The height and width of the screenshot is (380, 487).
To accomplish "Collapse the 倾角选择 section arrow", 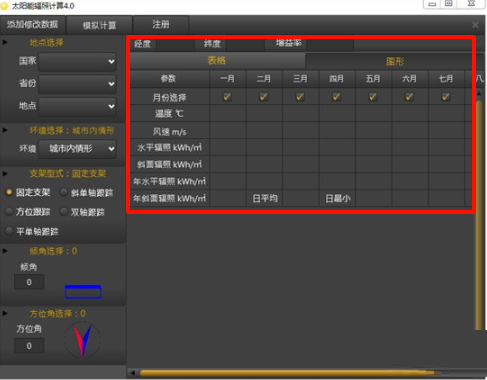I will pyautogui.click(x=5, y=251).
